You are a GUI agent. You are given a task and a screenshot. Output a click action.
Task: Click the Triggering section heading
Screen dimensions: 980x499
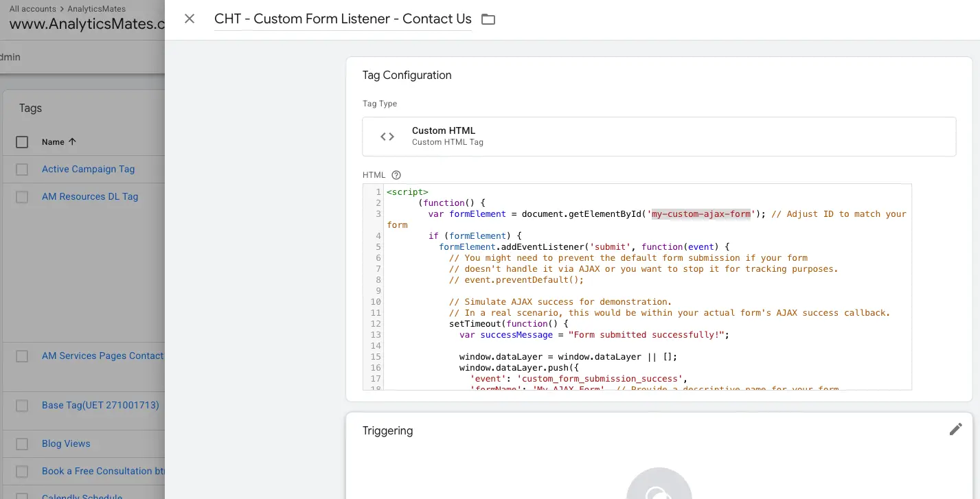pos(387,430)
